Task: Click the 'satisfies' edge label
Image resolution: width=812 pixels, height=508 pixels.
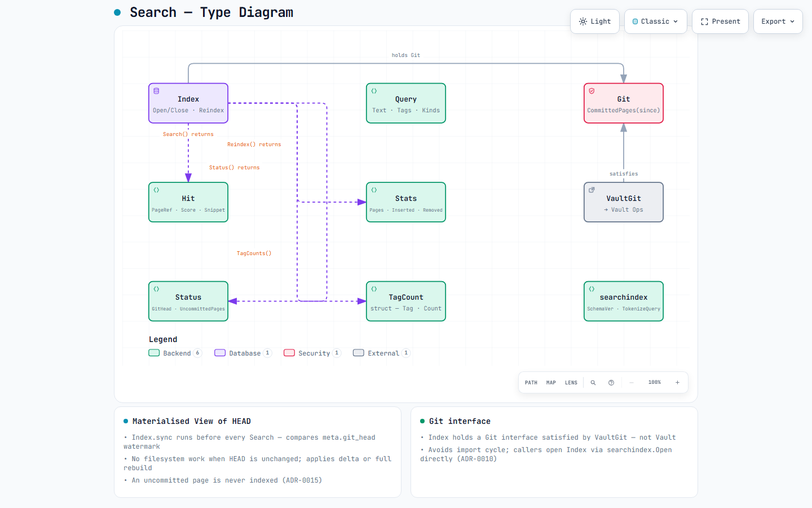Action: [624, 174]
